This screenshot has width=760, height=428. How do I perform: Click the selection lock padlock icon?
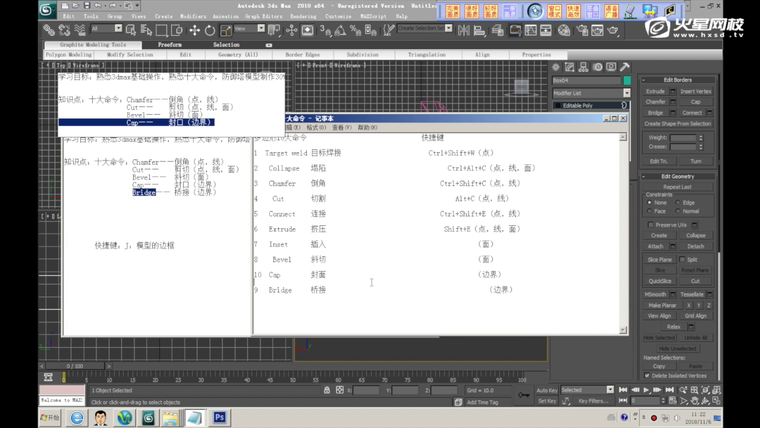click(x=327, y=390)
